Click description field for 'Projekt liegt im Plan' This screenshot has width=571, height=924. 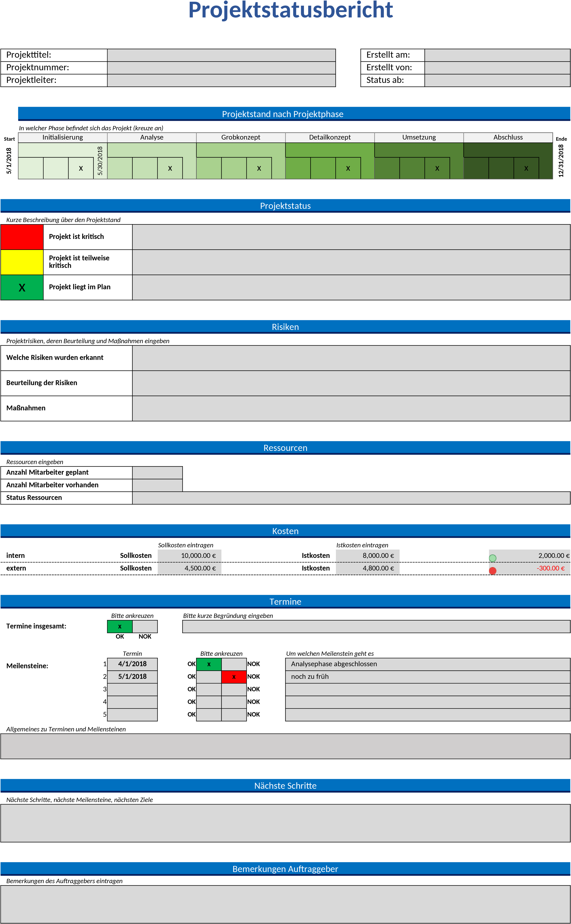pyautogui.click(x=351, y=287)
